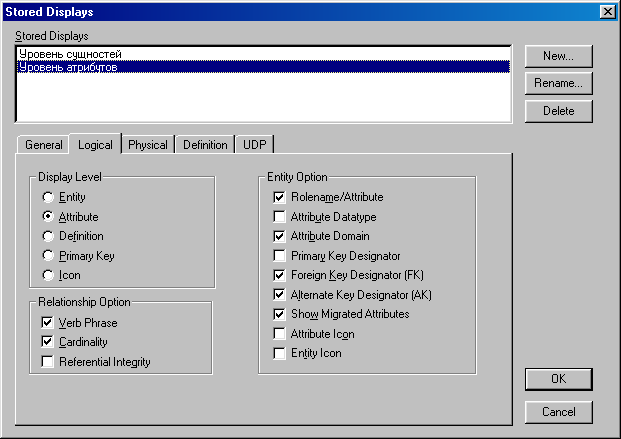Select the Entity display level radio button

[x=48, y=197]
